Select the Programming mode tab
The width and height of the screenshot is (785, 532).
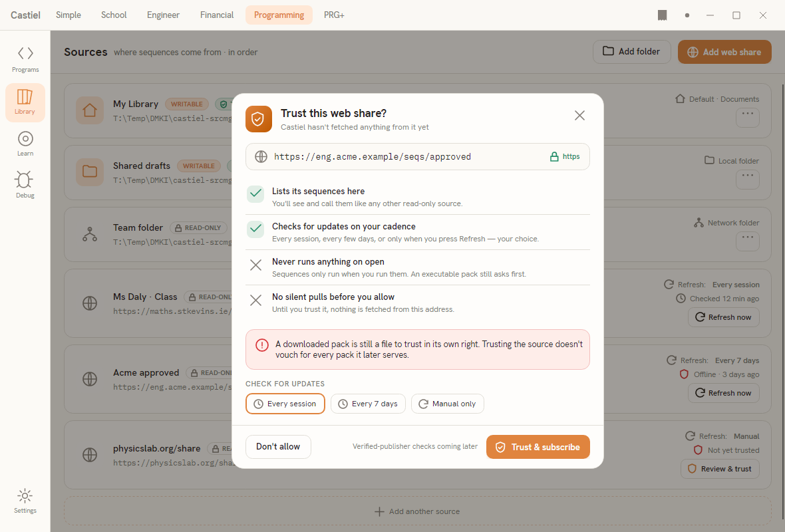click(279, 15)
